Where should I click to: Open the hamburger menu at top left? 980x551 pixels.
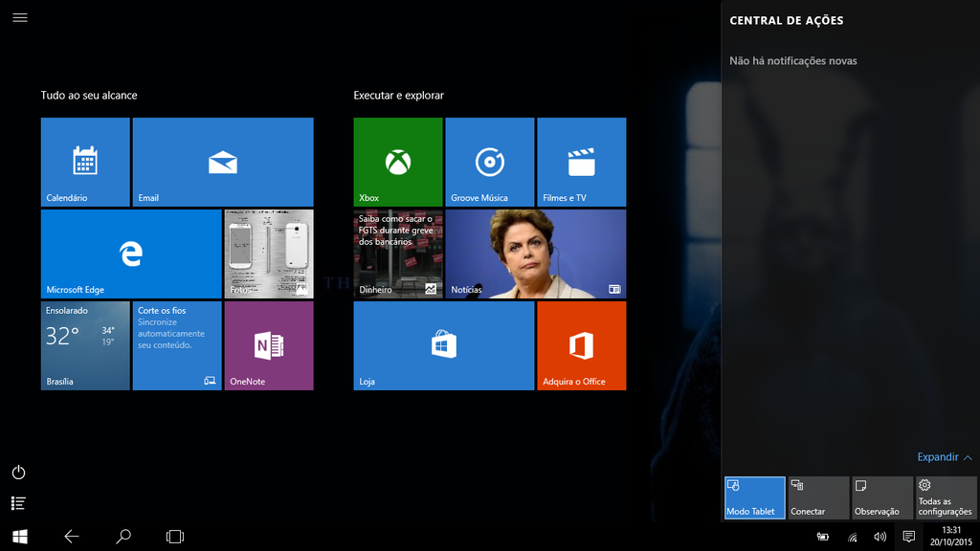20,17
